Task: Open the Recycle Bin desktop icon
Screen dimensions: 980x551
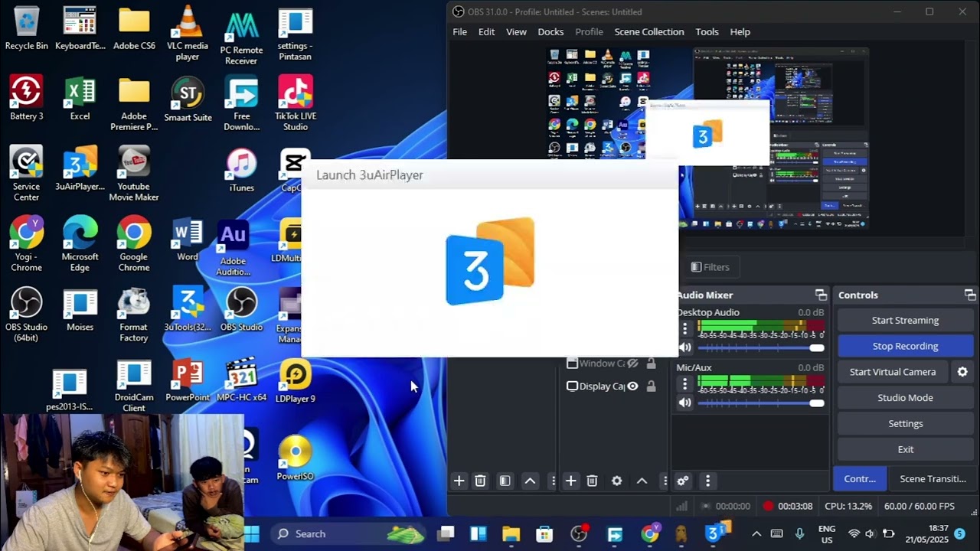Action: [x=26, y=28]
